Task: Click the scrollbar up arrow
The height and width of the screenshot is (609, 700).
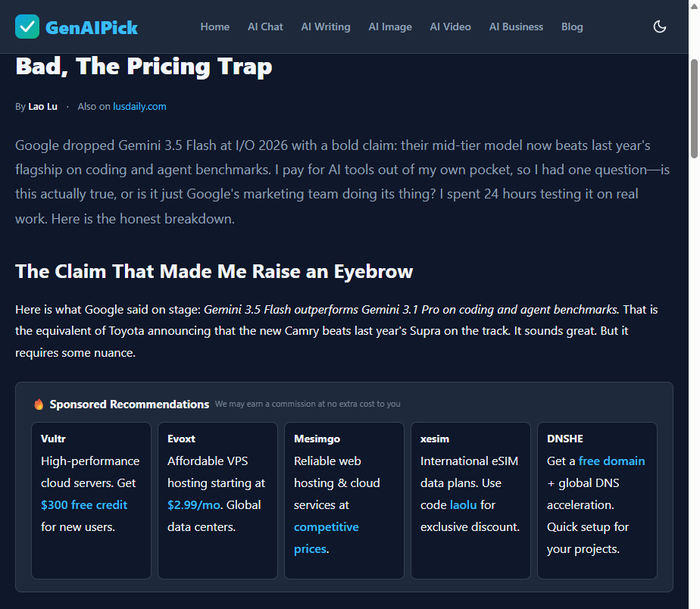Action: 694,6
